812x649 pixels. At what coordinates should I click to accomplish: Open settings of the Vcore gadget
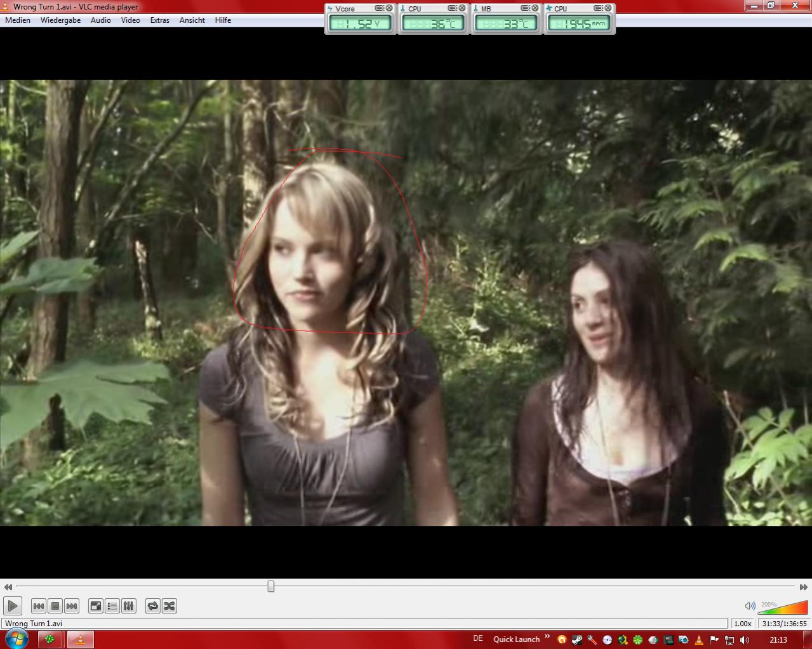[379, 8]
